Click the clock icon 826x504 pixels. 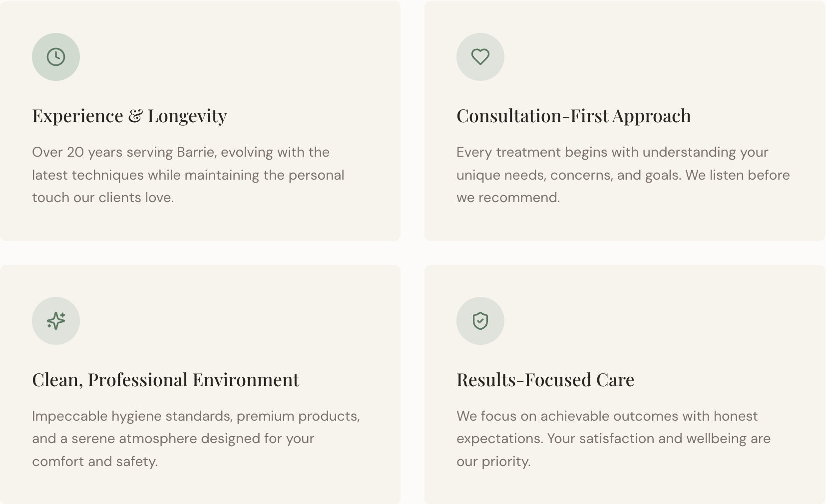(x=56, y=57)
